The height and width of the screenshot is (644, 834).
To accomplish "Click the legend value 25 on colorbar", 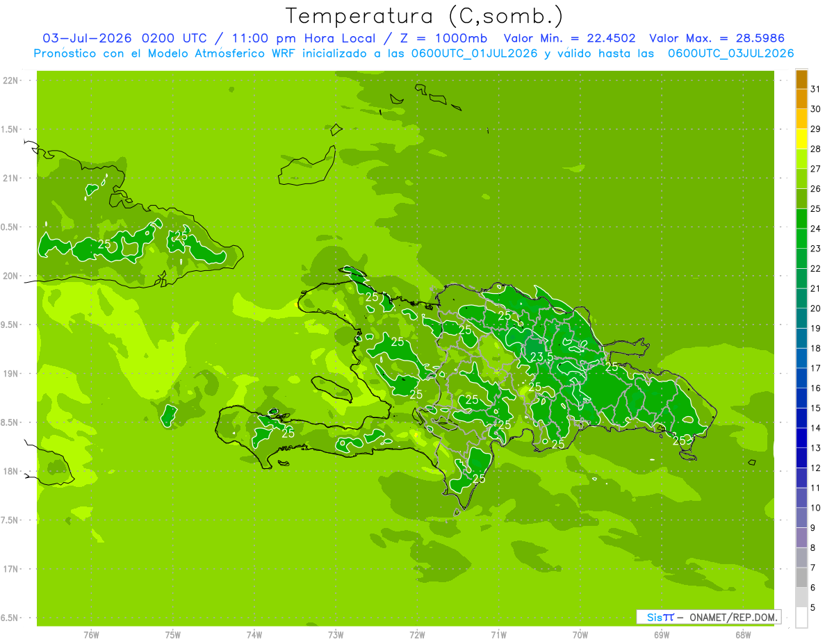I will coord(815,209).
